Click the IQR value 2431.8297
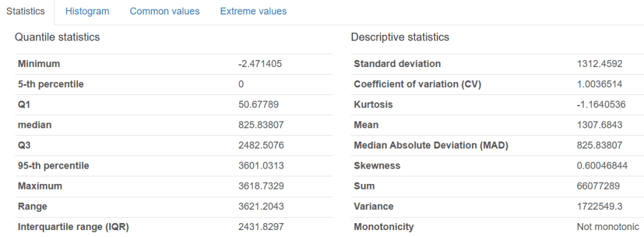The image size is (644, 237). pyautogui.click(x=261, y=227)
